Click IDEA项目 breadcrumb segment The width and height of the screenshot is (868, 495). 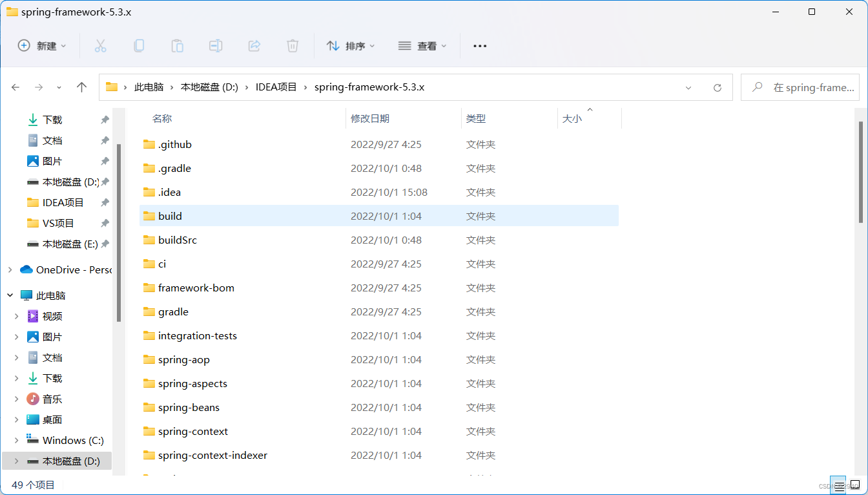276,87
